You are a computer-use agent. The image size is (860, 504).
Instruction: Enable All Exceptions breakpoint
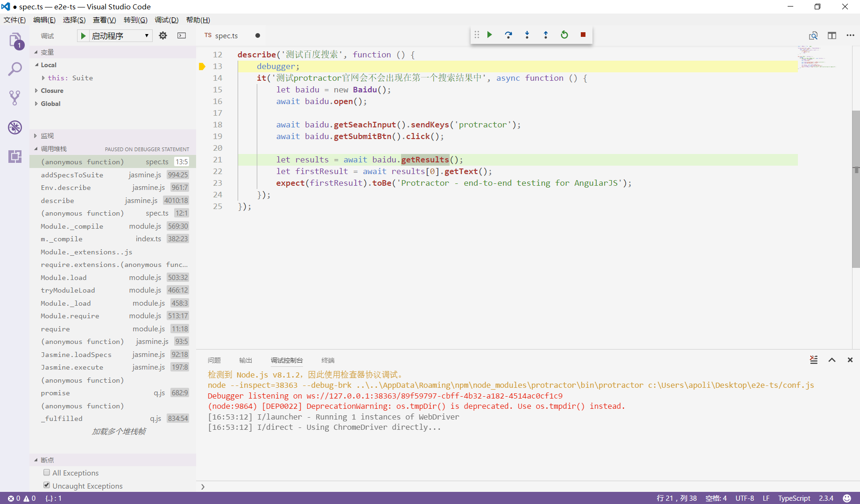click(x=47, y=472)
